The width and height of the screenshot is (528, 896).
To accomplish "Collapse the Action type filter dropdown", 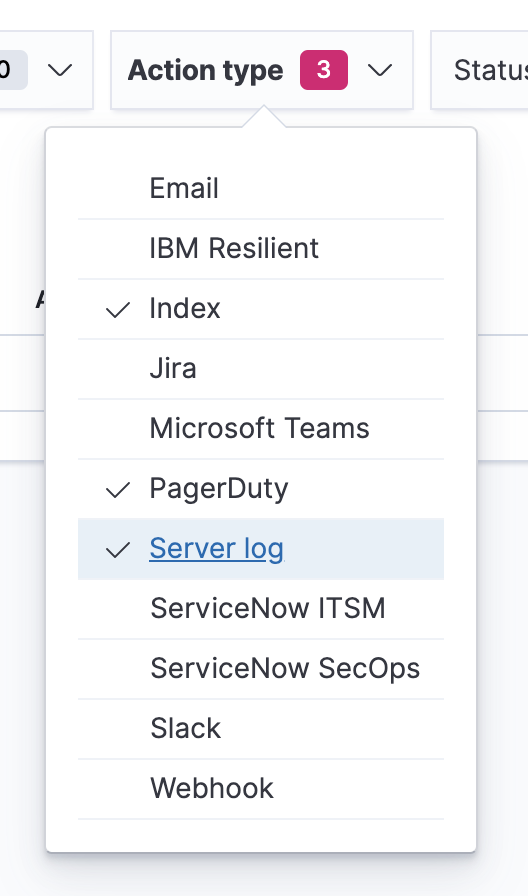I will pos(262,70).
